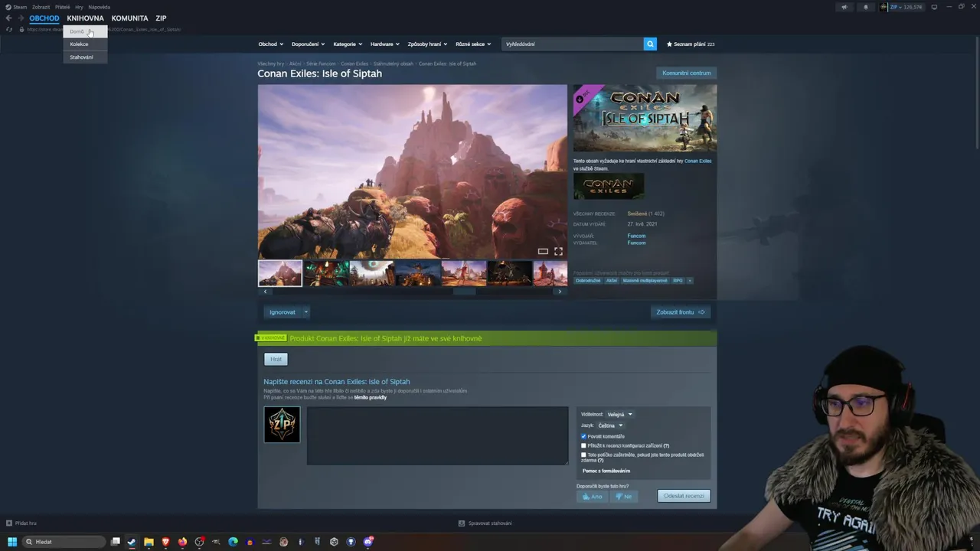
Task: Enter fullscreen on the screenshot viewer
Action: [x=558, y=251]
